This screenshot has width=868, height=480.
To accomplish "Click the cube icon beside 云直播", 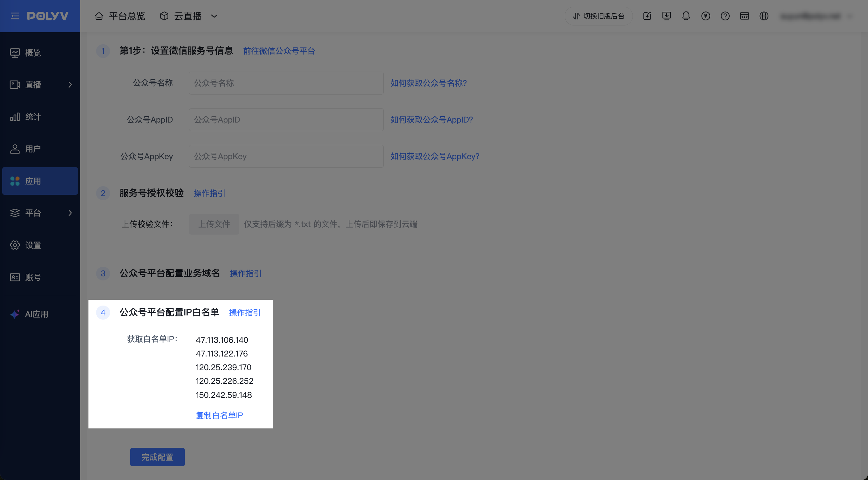I will pos(164,16).
